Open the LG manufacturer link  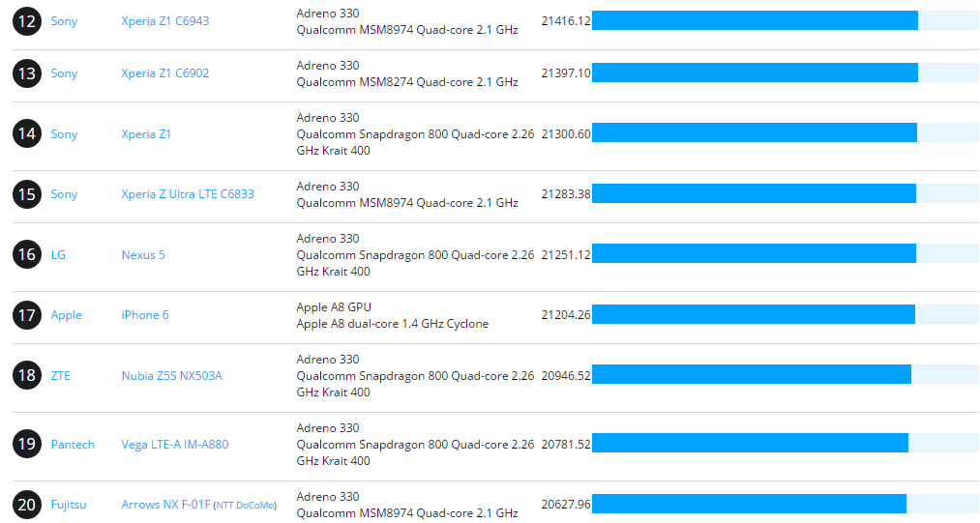click(58, 255)
